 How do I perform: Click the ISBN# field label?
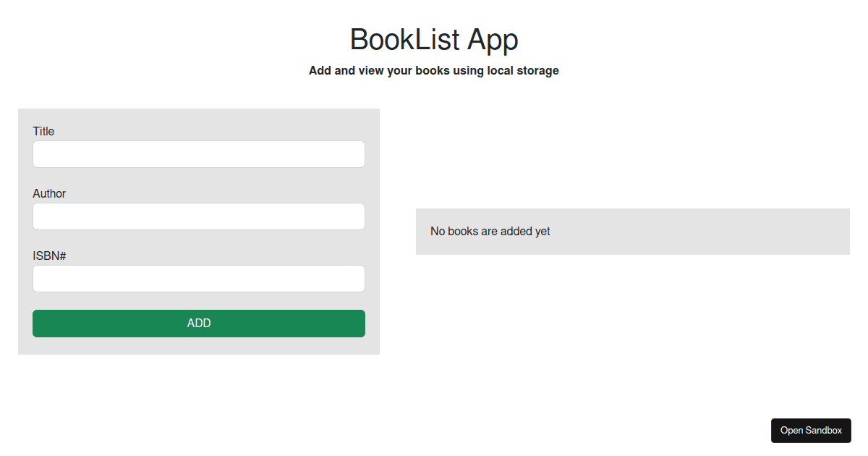point(50,256)
